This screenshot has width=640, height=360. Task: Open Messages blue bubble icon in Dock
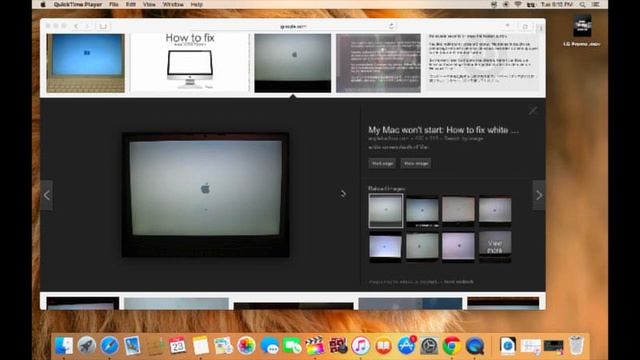(269, 346)
